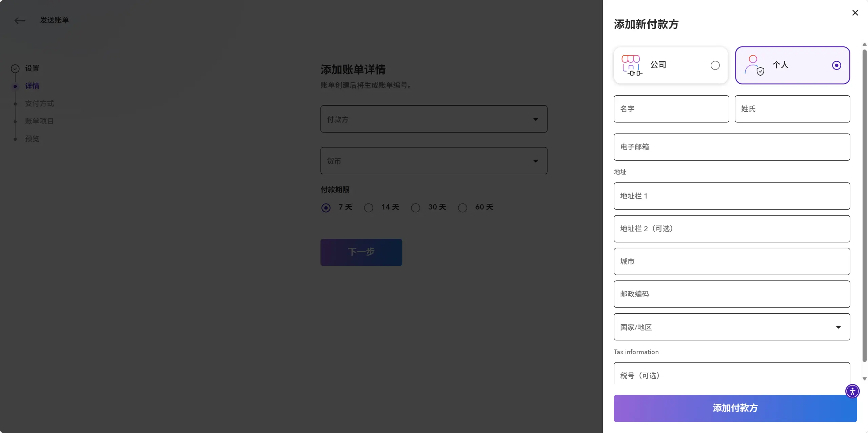
Task: Choose the 14 天 payment term
Action: [x=369, y=208]
